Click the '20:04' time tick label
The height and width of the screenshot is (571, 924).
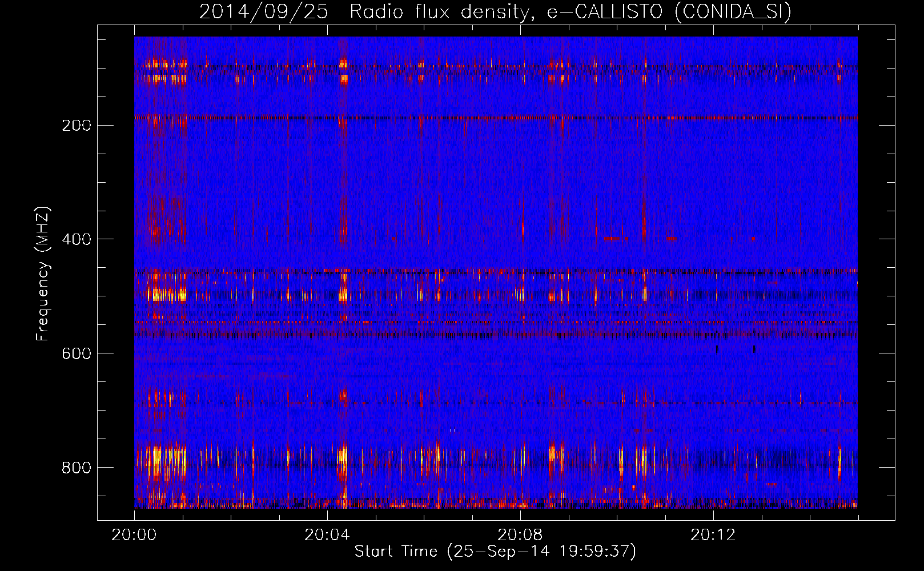point(327,535)
